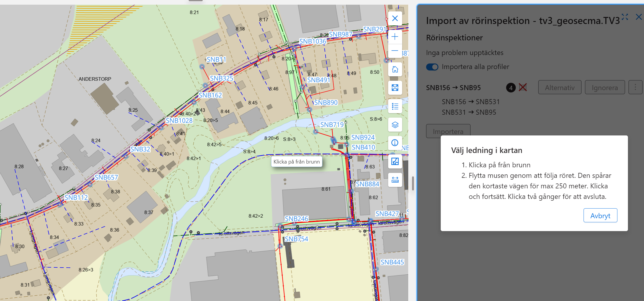
Task: Select the SNB531 → SNB95 inspection
Action: coord(469,112)
